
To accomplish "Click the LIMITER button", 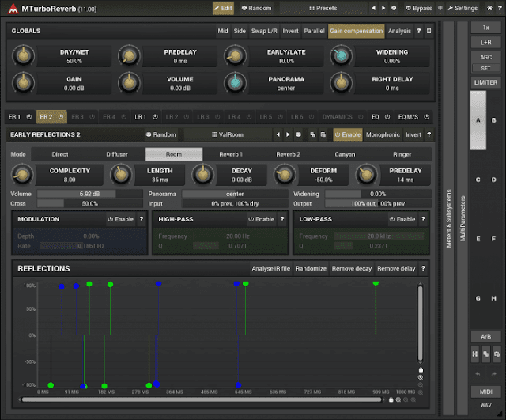I will (x=485, y=82).
